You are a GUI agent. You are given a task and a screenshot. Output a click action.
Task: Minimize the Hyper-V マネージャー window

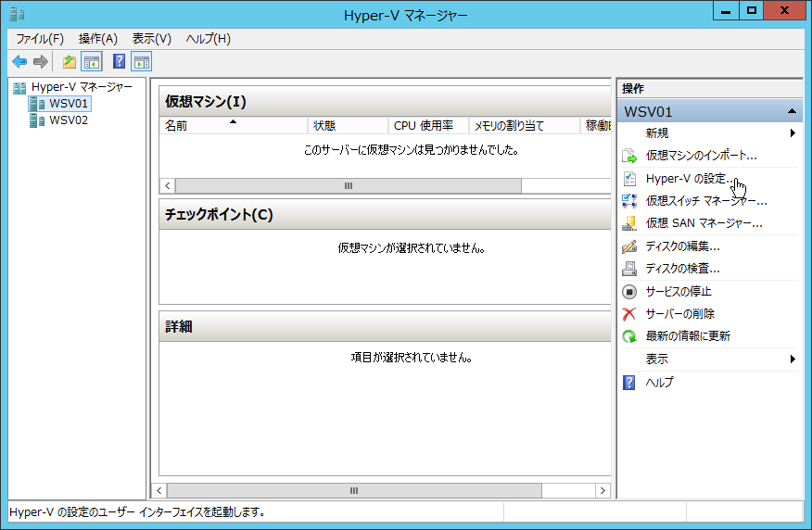pyautogui.click(x=726, y=10)
